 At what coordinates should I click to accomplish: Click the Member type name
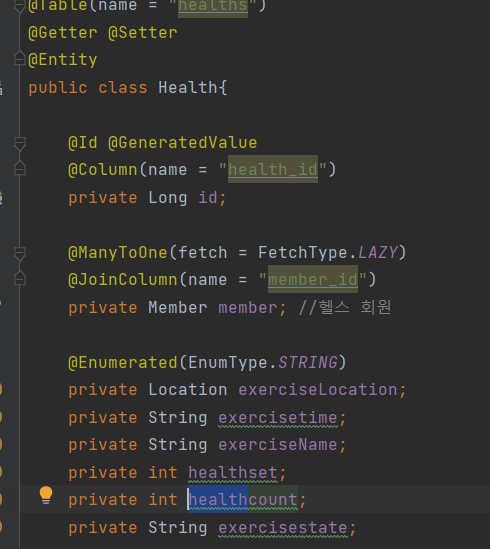click(178, 308)
